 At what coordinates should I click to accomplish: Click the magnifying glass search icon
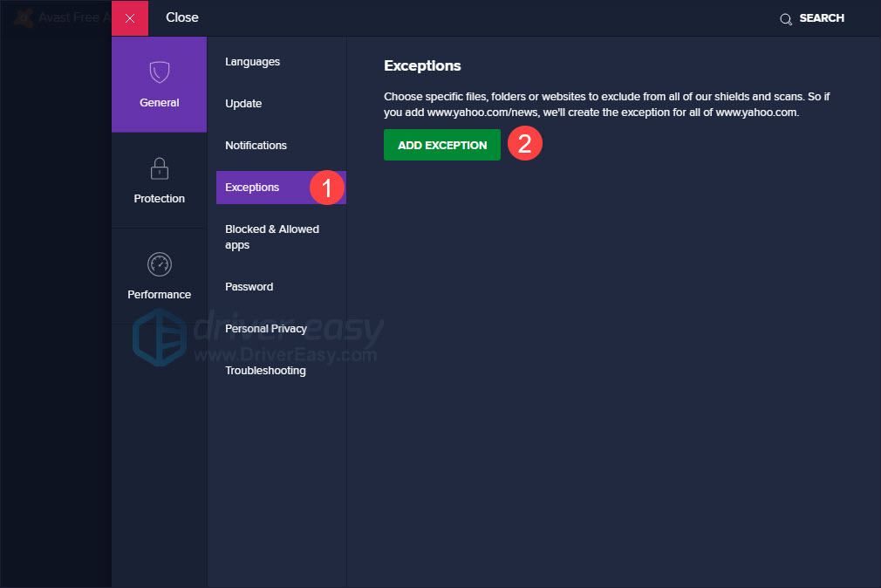tap(786, 18)
